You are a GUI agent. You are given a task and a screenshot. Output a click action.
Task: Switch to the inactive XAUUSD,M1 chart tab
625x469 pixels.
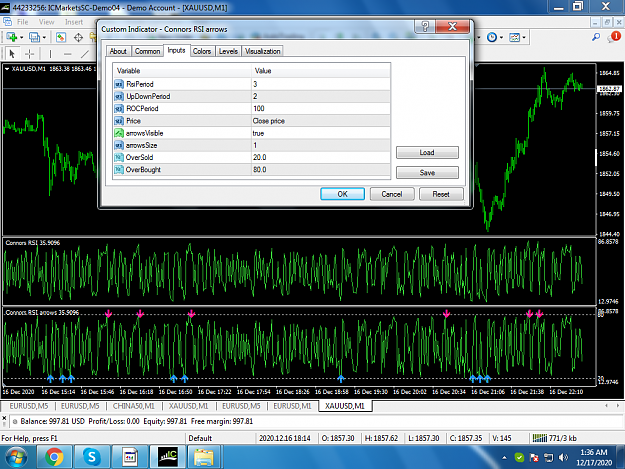click(188, 406)
